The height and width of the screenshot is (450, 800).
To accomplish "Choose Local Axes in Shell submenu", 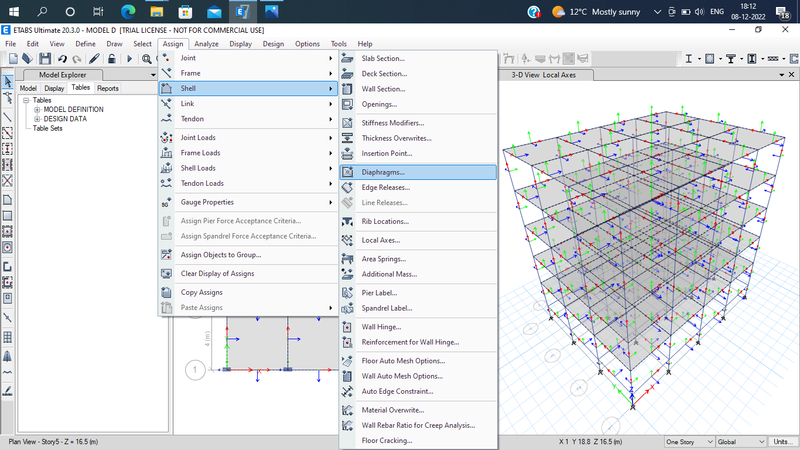I will tap(418, 240).
